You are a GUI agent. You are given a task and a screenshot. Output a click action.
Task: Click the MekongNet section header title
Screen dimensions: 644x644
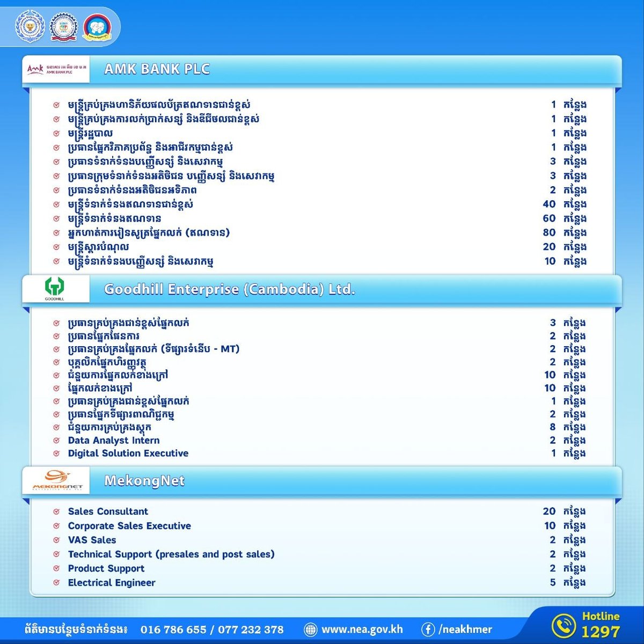tap(144, 481)
